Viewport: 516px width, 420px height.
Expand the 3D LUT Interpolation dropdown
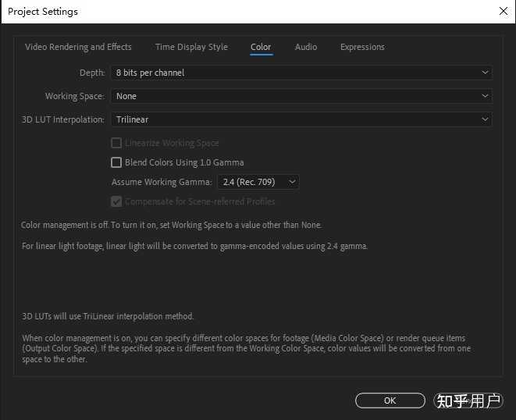(301, 119)
